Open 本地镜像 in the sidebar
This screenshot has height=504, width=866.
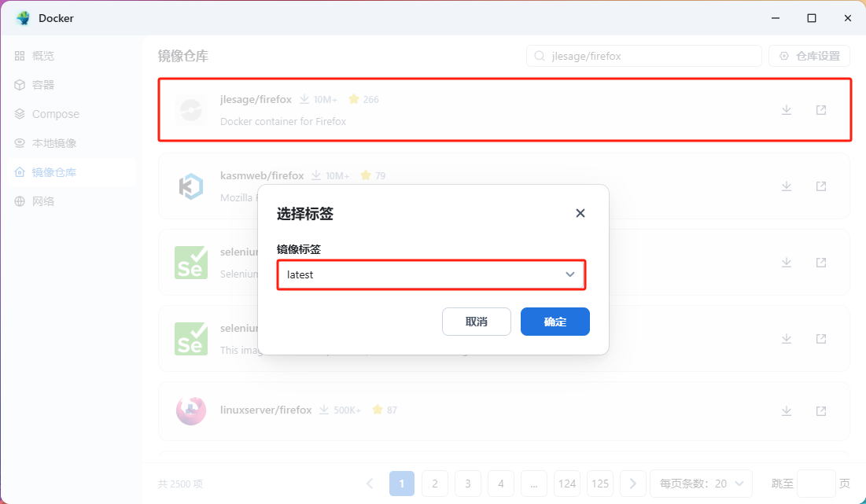point(72,143)
